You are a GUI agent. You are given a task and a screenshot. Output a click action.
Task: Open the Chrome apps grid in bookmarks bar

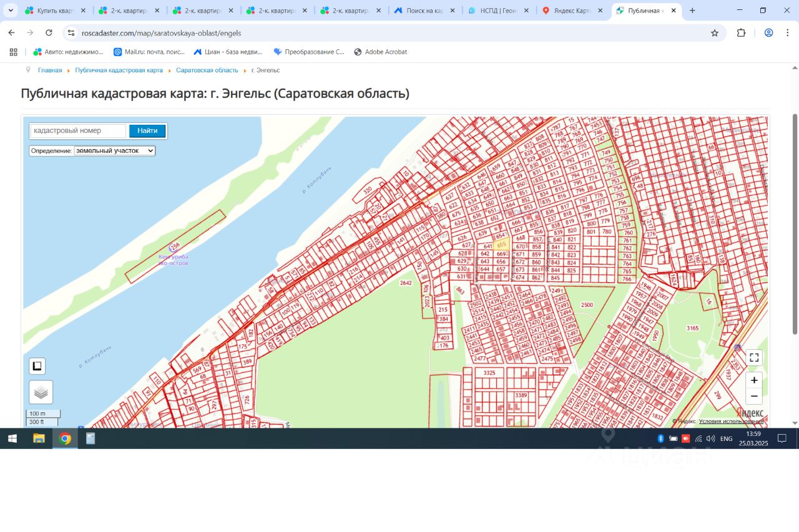tap(12, 52)
